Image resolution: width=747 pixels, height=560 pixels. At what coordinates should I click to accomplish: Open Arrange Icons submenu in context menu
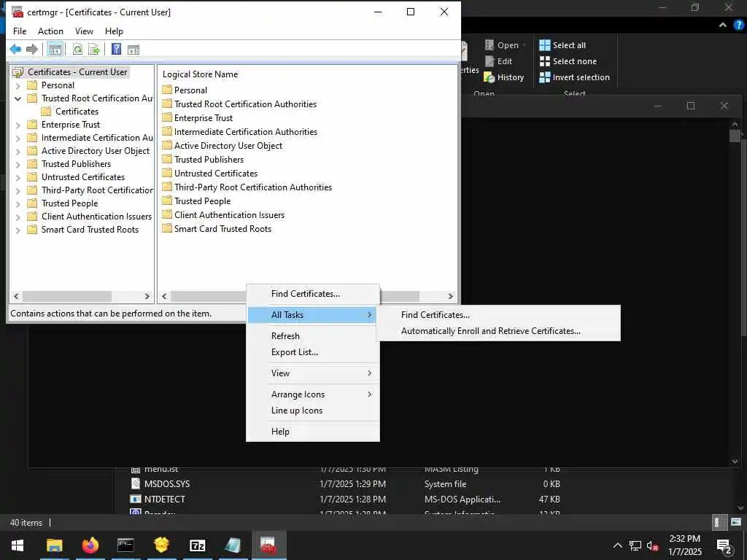pos(313,394)
